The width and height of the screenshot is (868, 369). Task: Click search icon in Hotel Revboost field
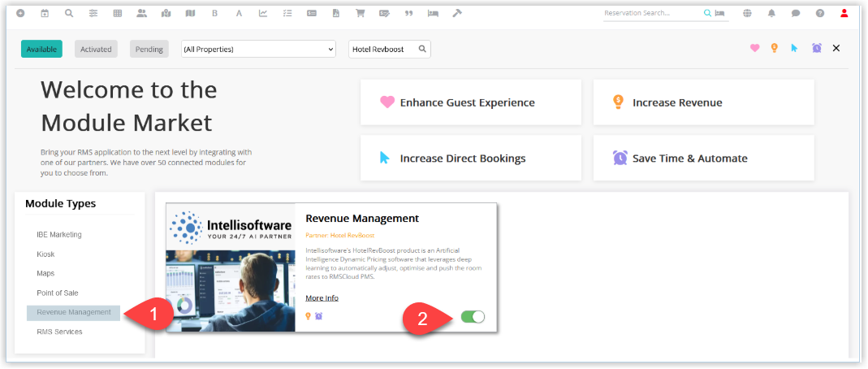click(422, 49)
